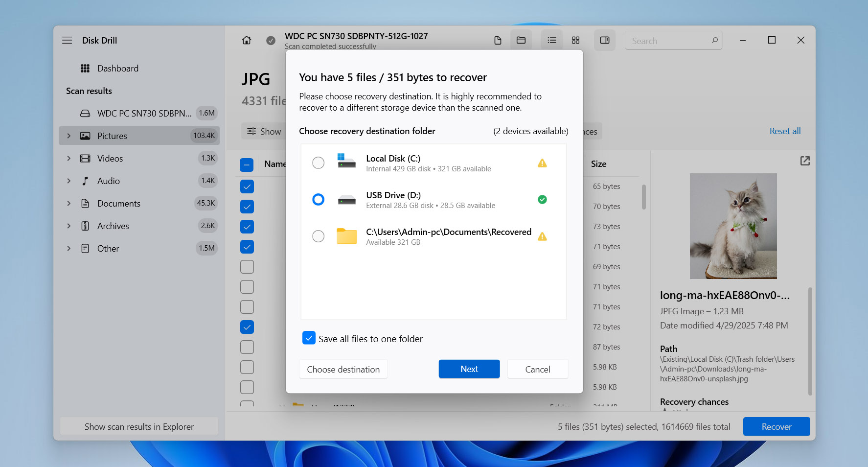Click the search magnifier icon
This screenshot has width=868, height=467.
pos(715,40)
